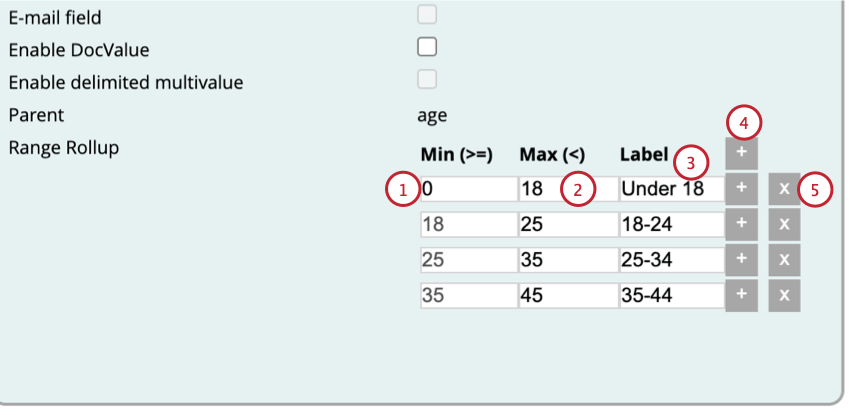
Task: Click the plus button in Range Rollup header
Action: pos(741,154)
